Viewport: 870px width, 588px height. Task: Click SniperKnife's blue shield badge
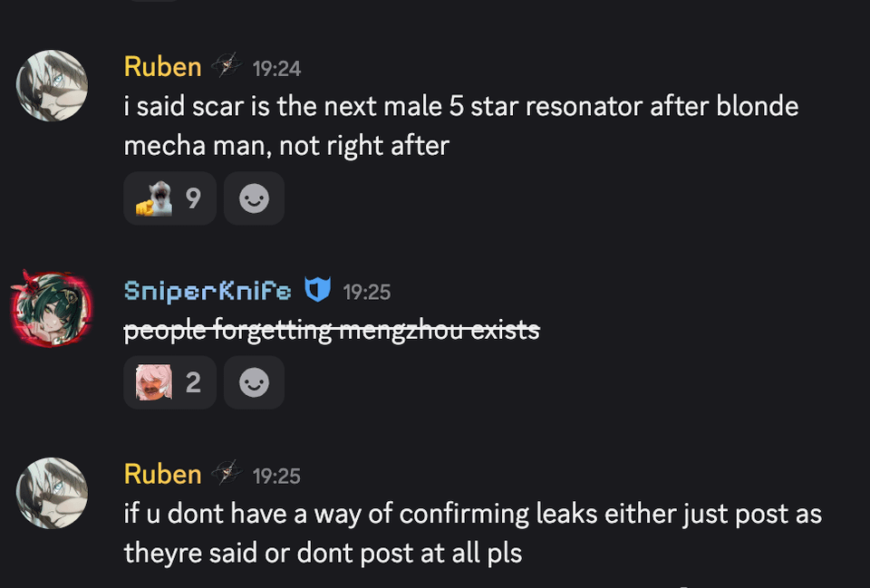click(x=317, y=290)
